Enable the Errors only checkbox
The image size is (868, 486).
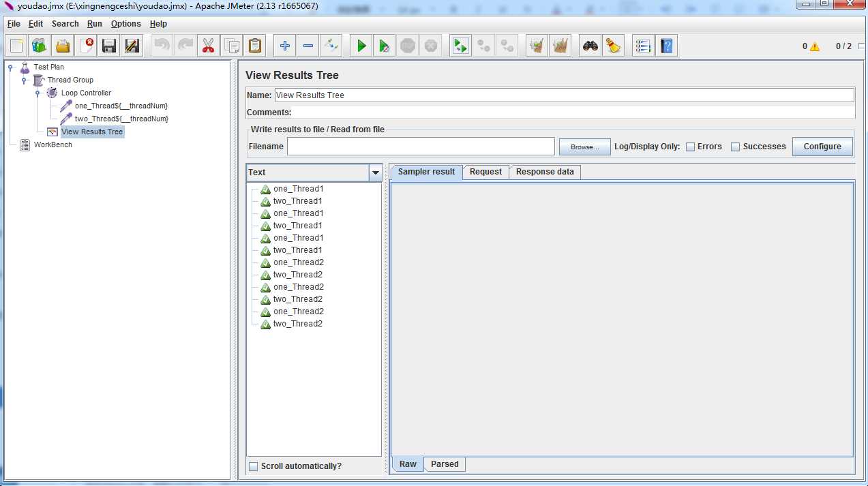[x=690, y=147]
